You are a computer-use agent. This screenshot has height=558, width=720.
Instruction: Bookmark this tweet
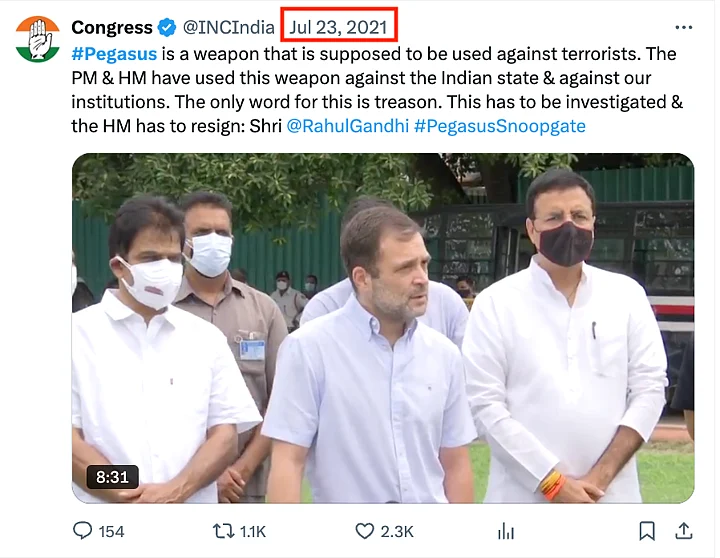tap(647, 531)
